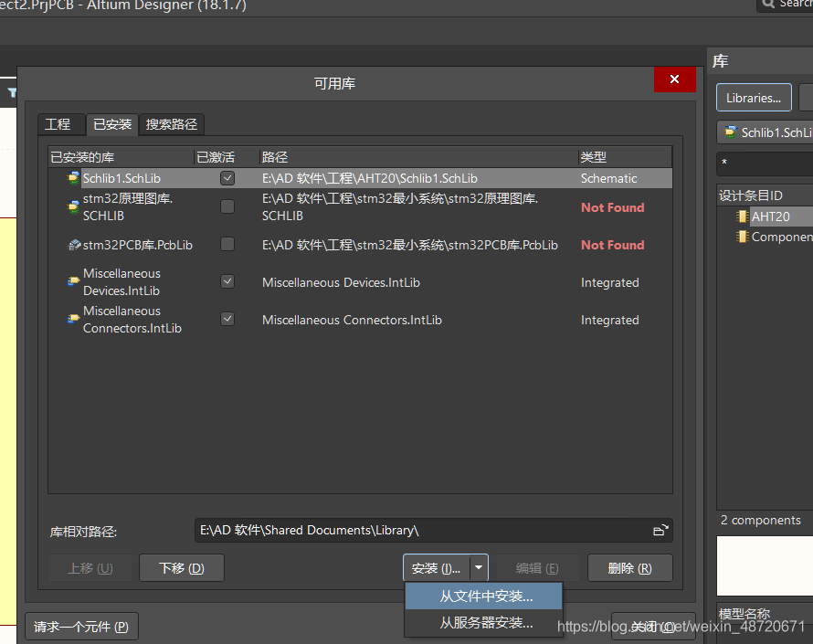
Task: Click the stm32原理图库.SCHLIB library icon
Action: tap(74, 206)
